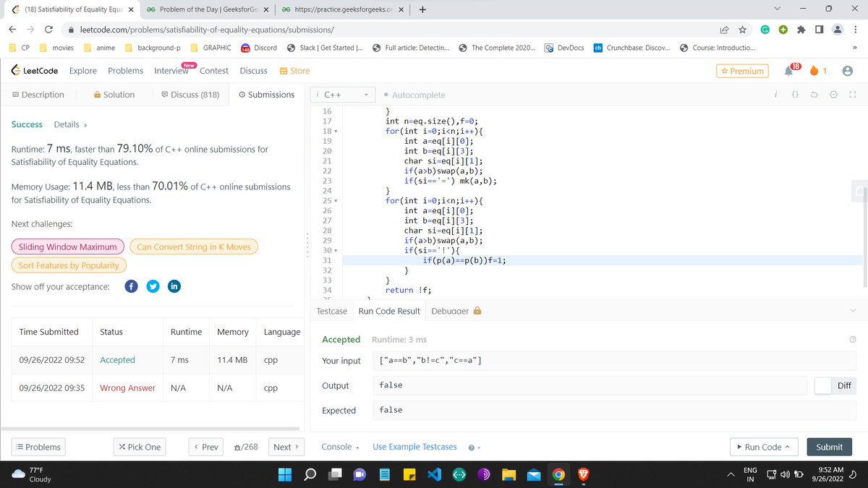Screen dimensions: 868x488
Task: Click the Premium button
Action: (743, 71)
